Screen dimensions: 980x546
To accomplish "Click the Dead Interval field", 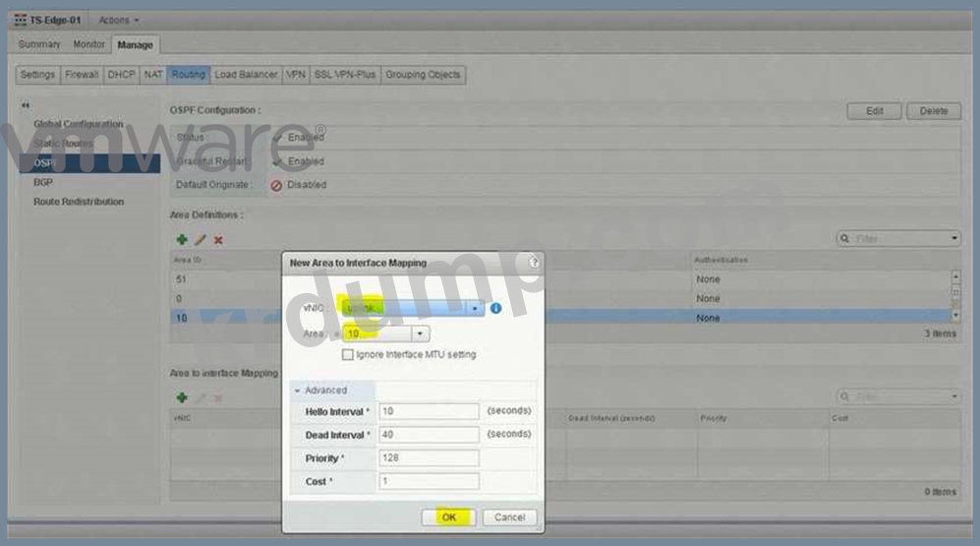I will 429,434.
